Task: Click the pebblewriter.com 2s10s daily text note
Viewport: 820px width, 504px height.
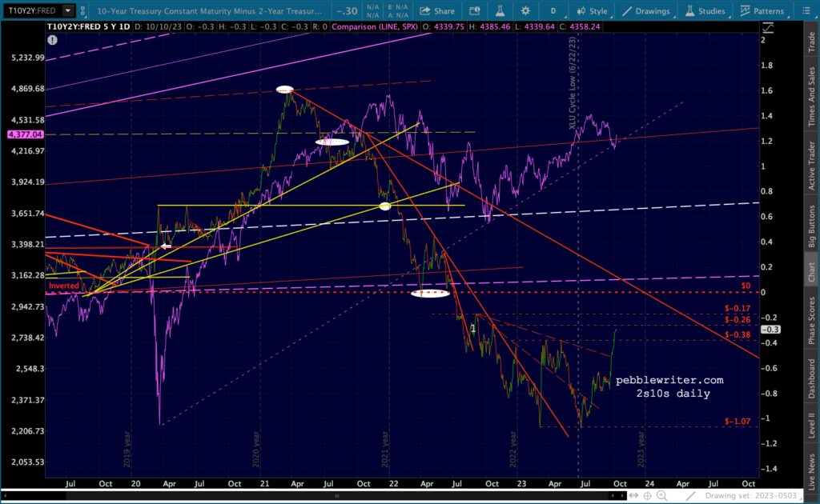Action: click(x=670, y=386)
